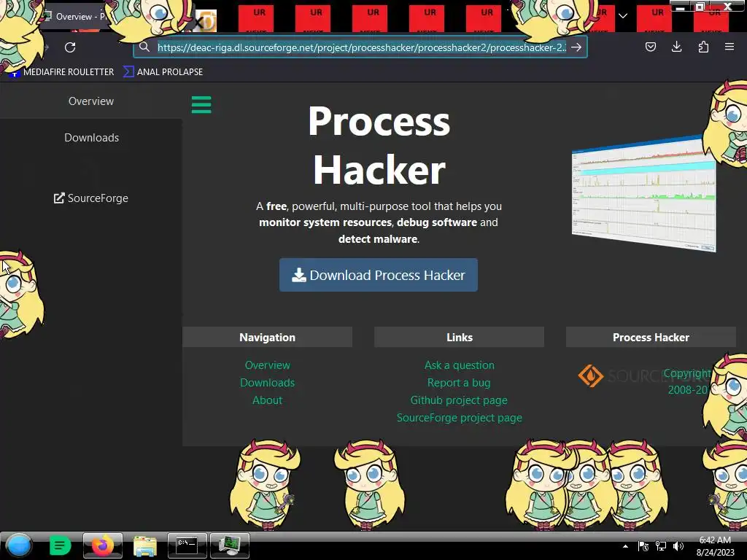
Task: Open the command prompt taskbar icon
Action: click(187, 545)
